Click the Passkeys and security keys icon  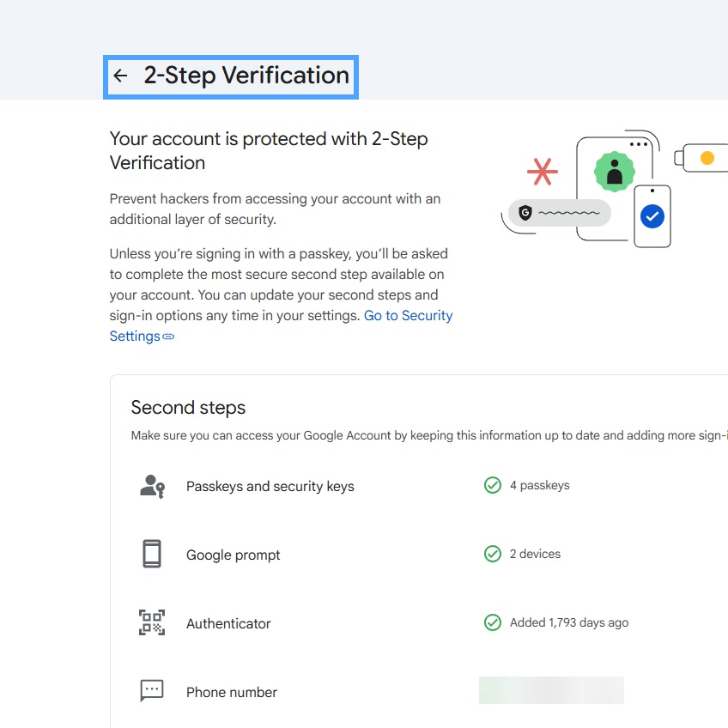[x=152, y=487]
